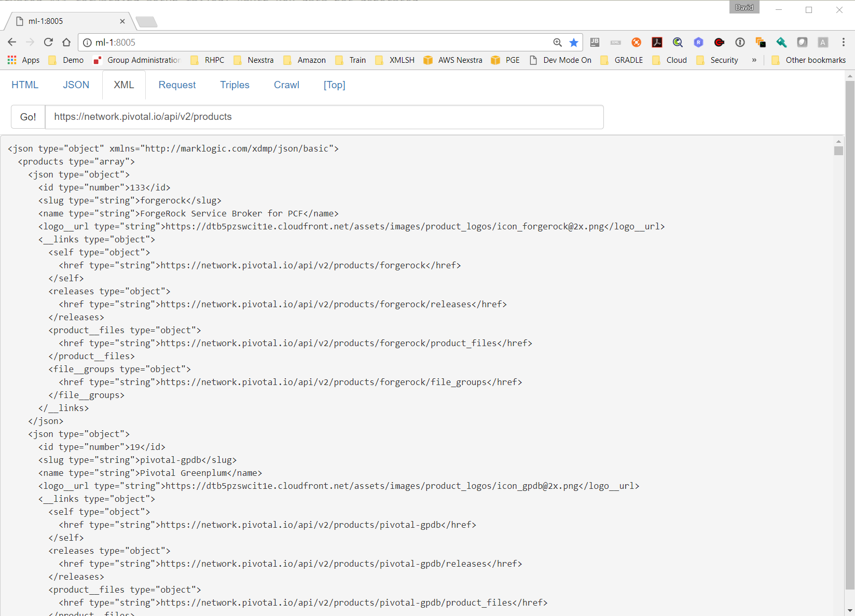Open the PGE bookmark

coord(505,60)
